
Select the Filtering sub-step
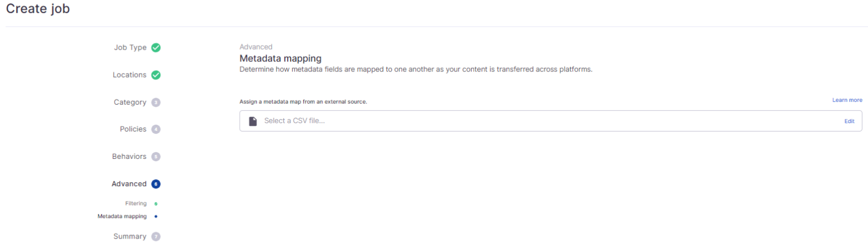(136, 204)
